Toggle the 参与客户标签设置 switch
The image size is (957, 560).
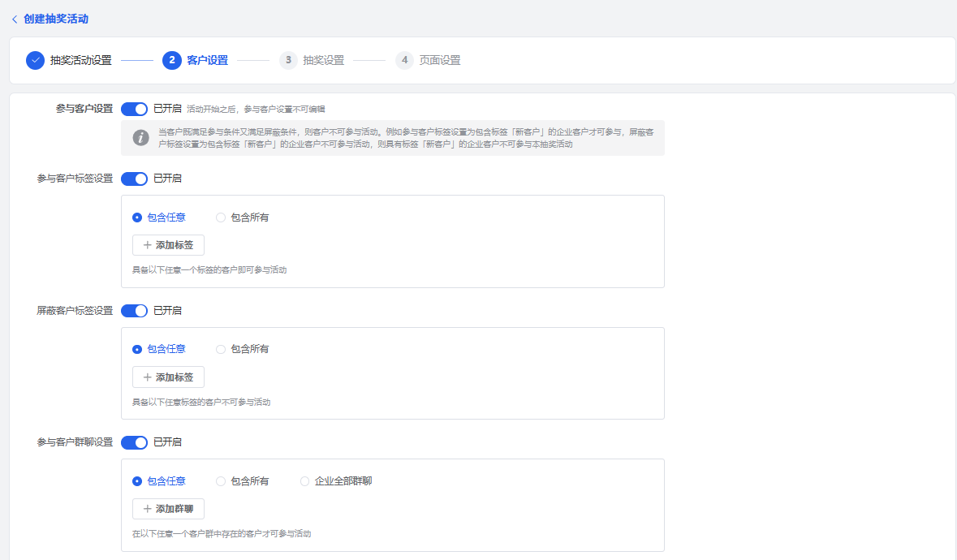click(x=134, y=179)
